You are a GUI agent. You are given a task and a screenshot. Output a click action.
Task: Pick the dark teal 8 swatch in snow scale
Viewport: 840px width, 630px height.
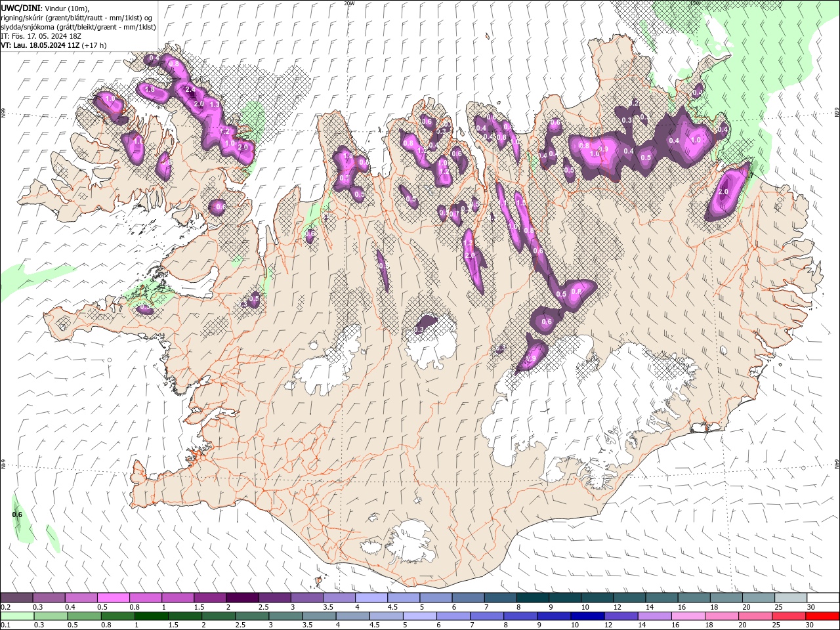coord(533,597)
